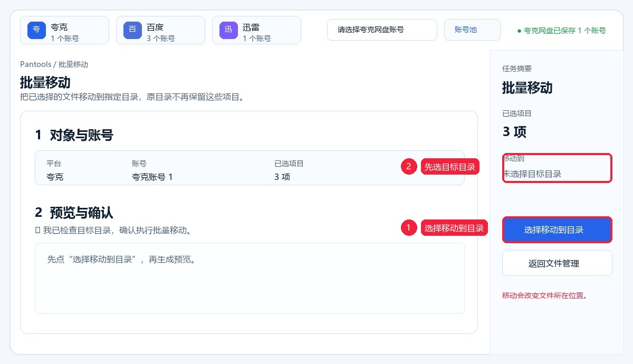Click the 2 预览与确认 section heading
This screenshot has height=364, width=633.
coord(74,213)
